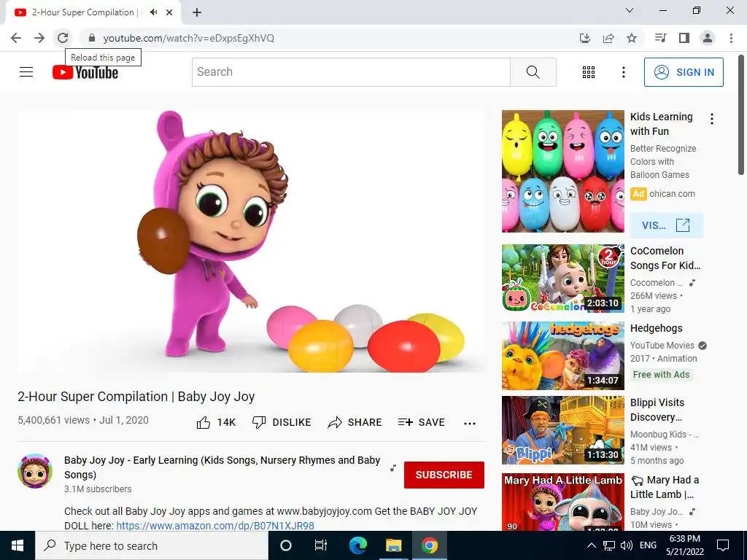
Task: Go forward in browser history
Action: coord(39,38)
